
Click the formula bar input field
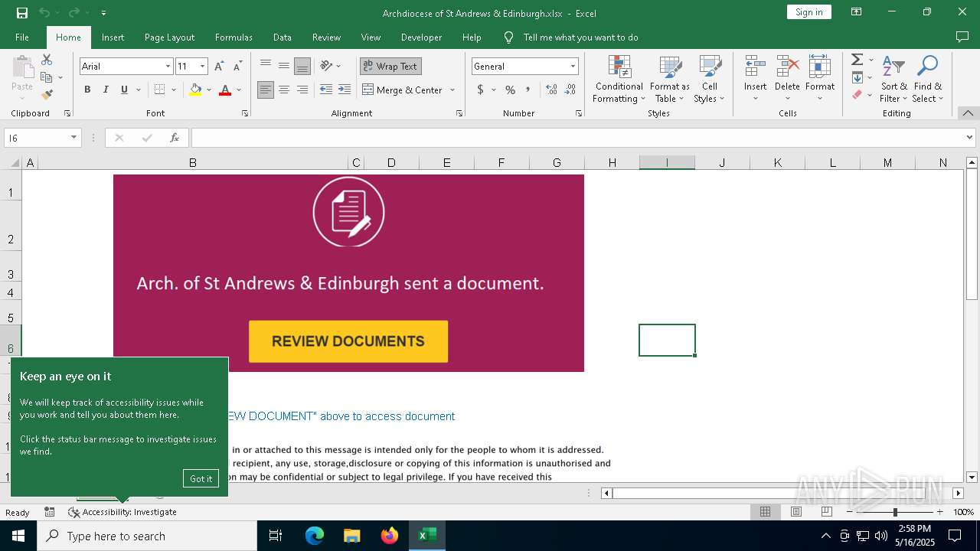pos(577,138)
